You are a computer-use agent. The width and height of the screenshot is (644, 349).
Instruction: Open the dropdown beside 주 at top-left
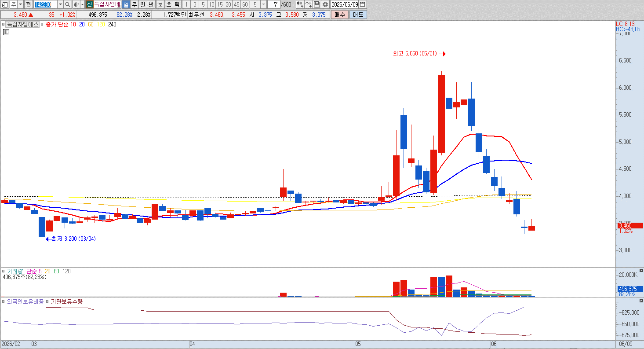(20, 4)
